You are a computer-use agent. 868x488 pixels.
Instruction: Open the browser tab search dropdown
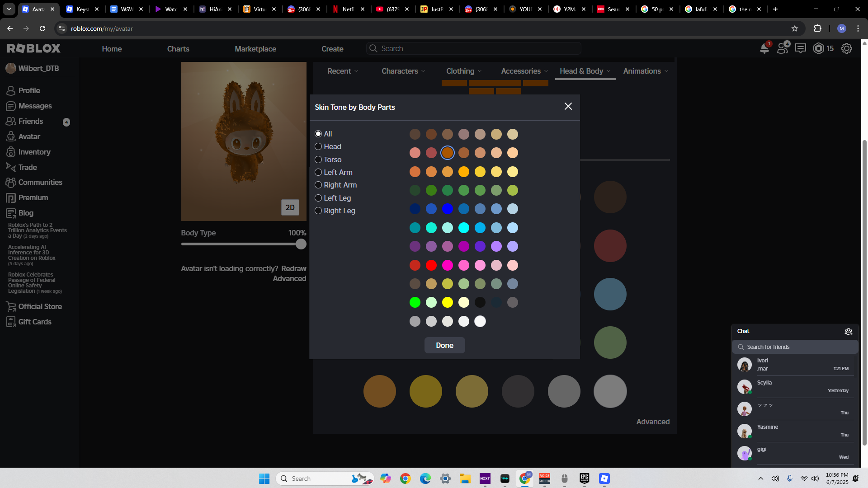(x=9, y=9)
